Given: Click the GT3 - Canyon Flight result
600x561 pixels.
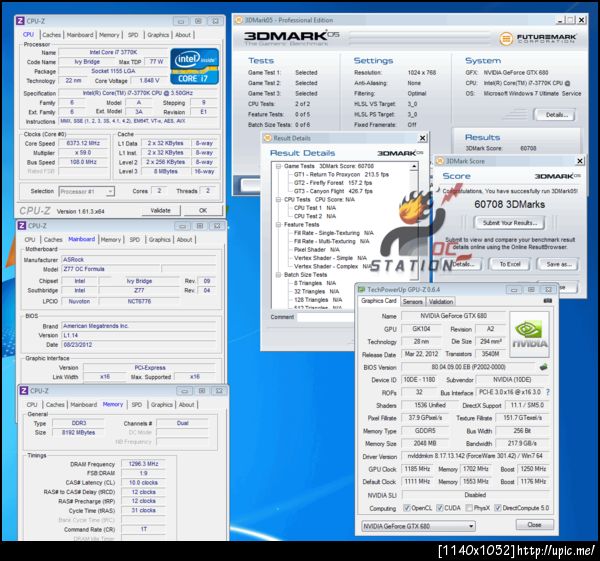Looking at the screenshot, I should tap(333, 191).
